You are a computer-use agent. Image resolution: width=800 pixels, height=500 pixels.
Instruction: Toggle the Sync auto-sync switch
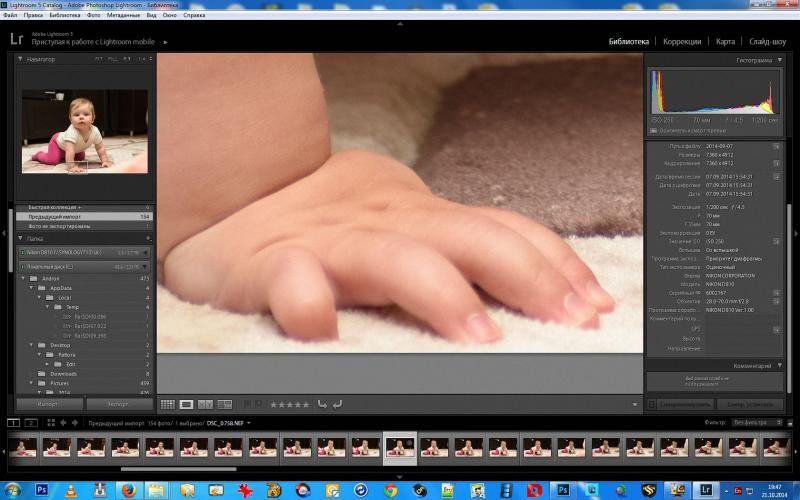tap(652, 405)
